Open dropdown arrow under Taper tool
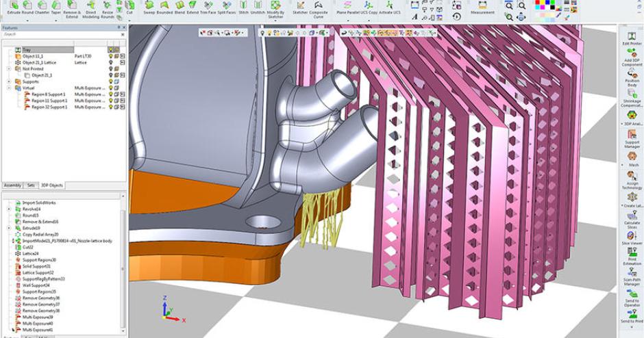This screenshot has height=338, width=644. coord(56,19)
